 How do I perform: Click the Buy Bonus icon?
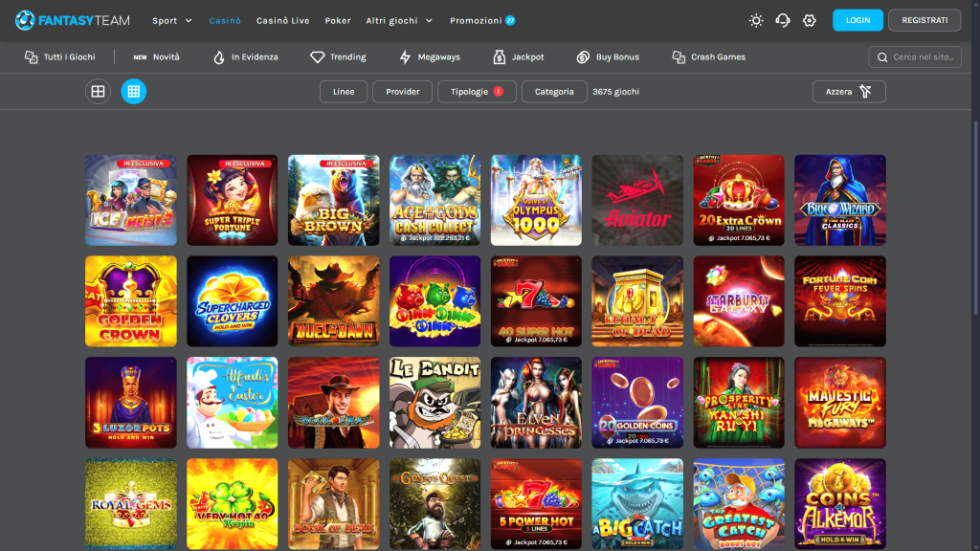click(x=583, y=56)
